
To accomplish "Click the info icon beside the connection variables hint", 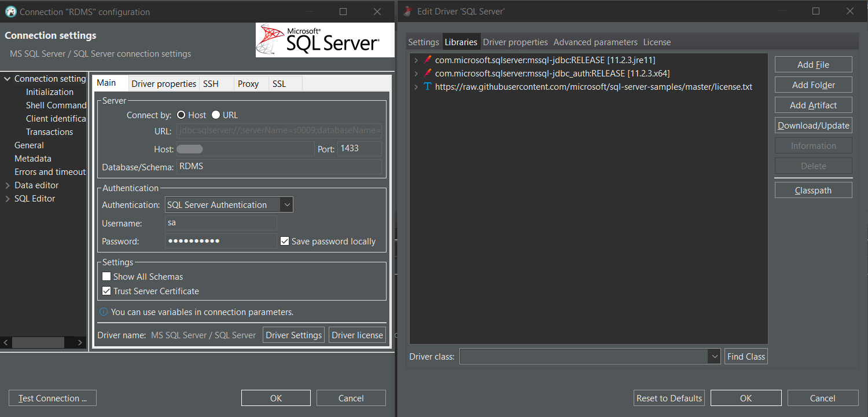I will (x=104, y=312).
